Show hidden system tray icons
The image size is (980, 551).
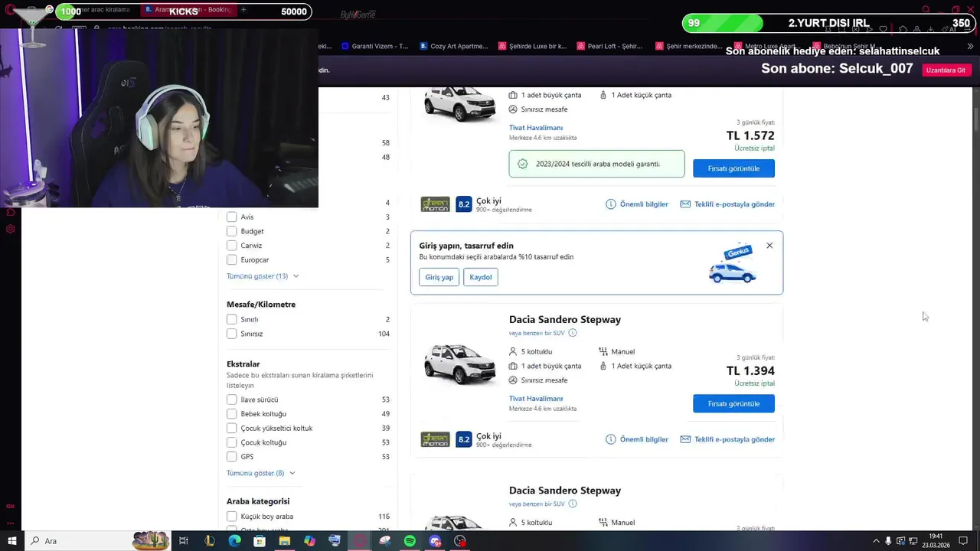877,541
